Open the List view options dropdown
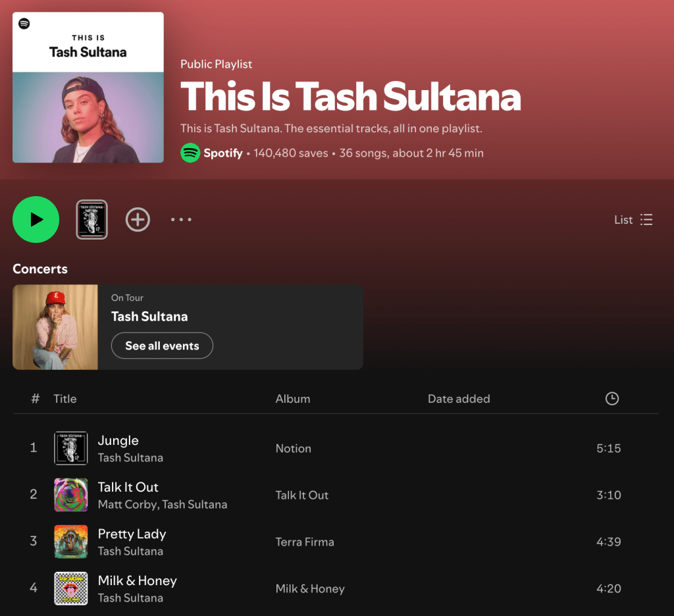 [633, 220]
